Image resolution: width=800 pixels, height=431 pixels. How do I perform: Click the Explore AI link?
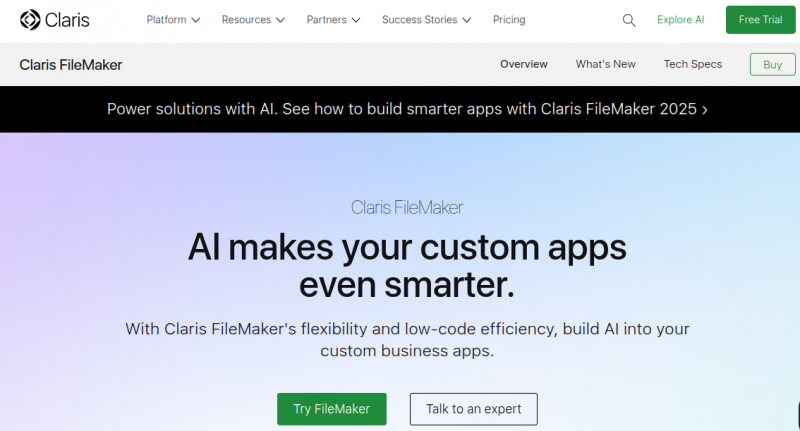(681, 20)
